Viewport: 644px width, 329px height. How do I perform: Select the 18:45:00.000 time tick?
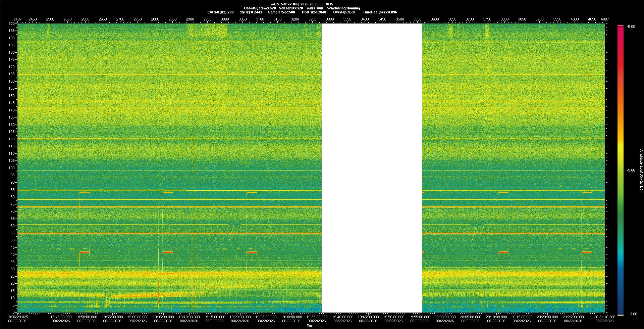tap(61, 317)
